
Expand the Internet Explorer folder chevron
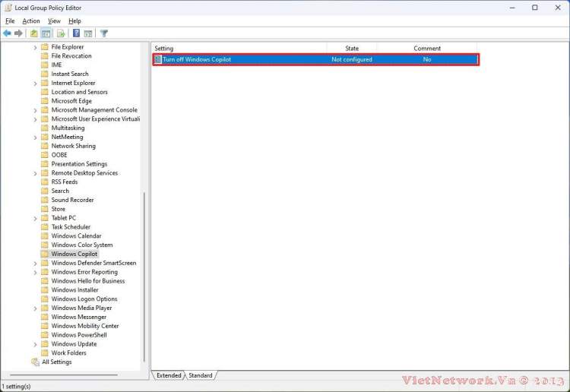[x=36, y=83]
